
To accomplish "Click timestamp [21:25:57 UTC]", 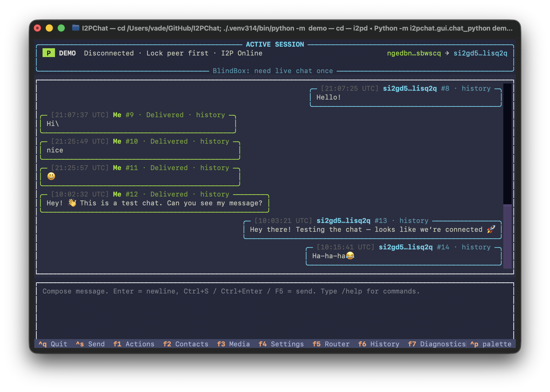I will [80, 168].
